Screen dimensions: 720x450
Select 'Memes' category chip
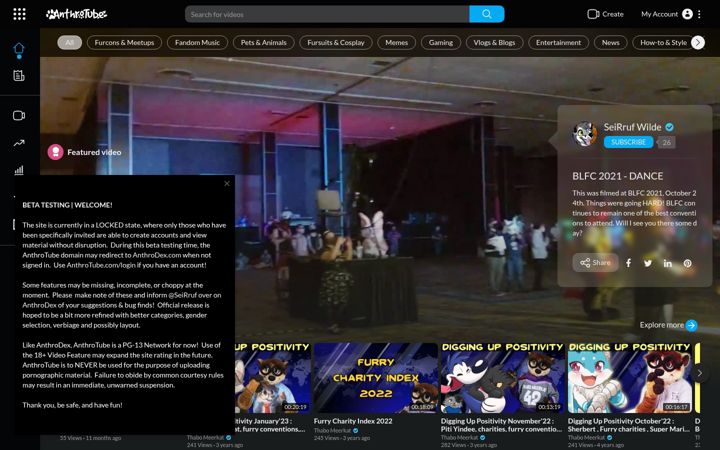397,43
